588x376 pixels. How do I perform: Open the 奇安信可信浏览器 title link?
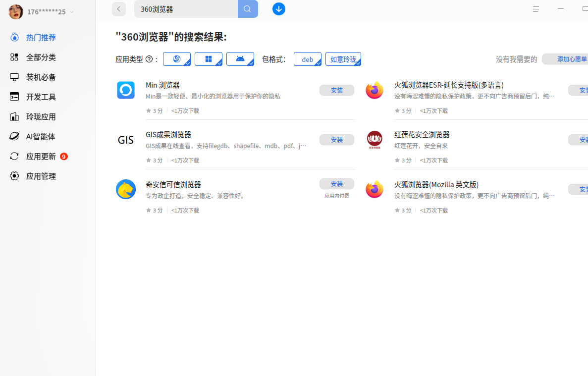(173, 185)
